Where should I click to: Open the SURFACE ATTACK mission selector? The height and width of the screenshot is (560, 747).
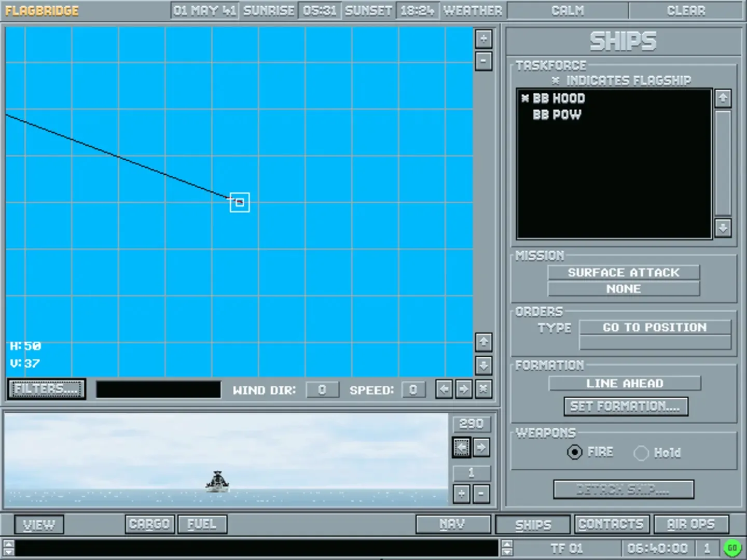pyautogui.click(x=624, y=273)
